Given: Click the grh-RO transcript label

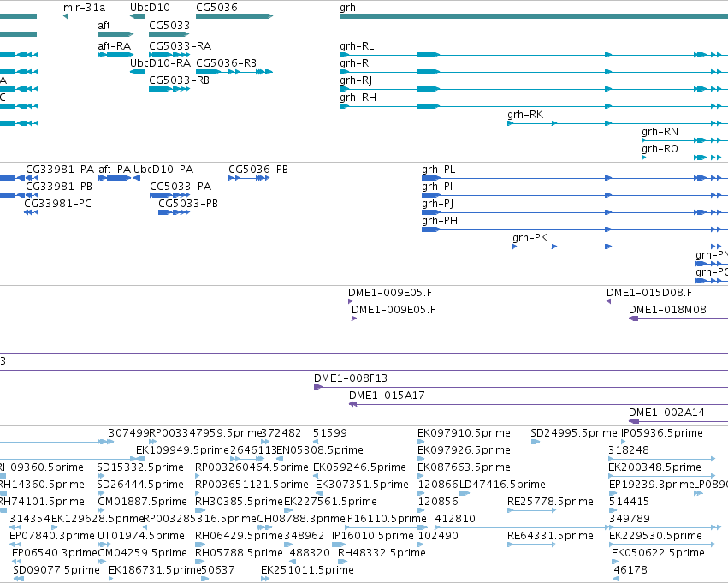Looking at the screenshot, I should point(660,149).
